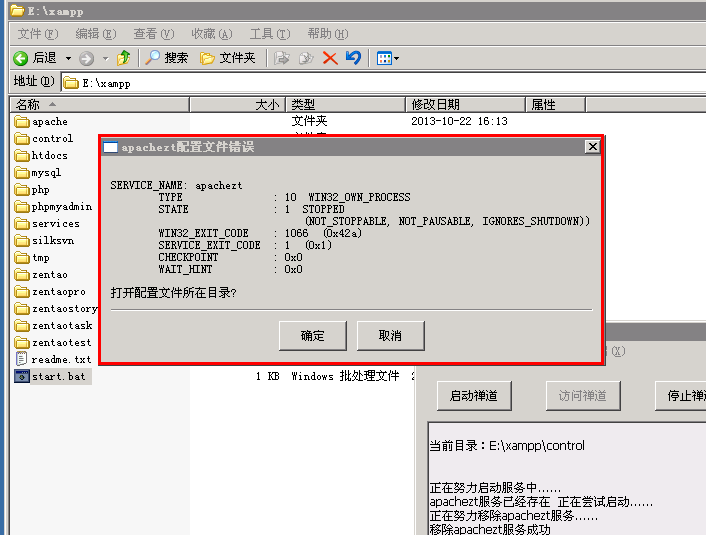Sort by the 名称 column header

coord(100,105)
